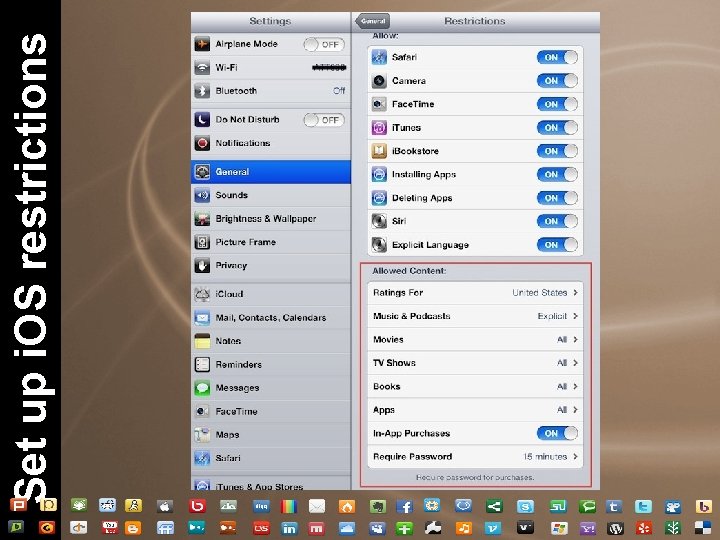Open Sounds in the sidebar
This screenshot has height=540, width=720.
coord(271,195)
